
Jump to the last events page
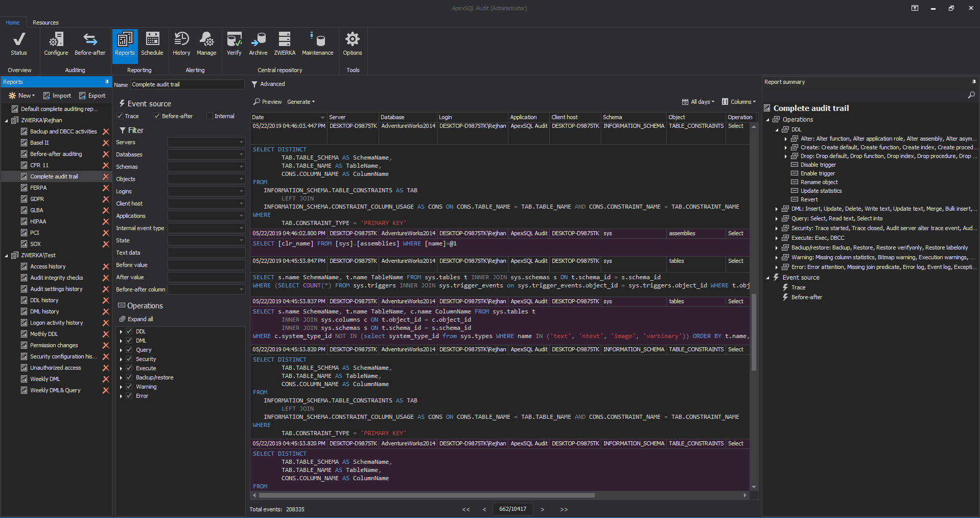click(x=564, y=509)
